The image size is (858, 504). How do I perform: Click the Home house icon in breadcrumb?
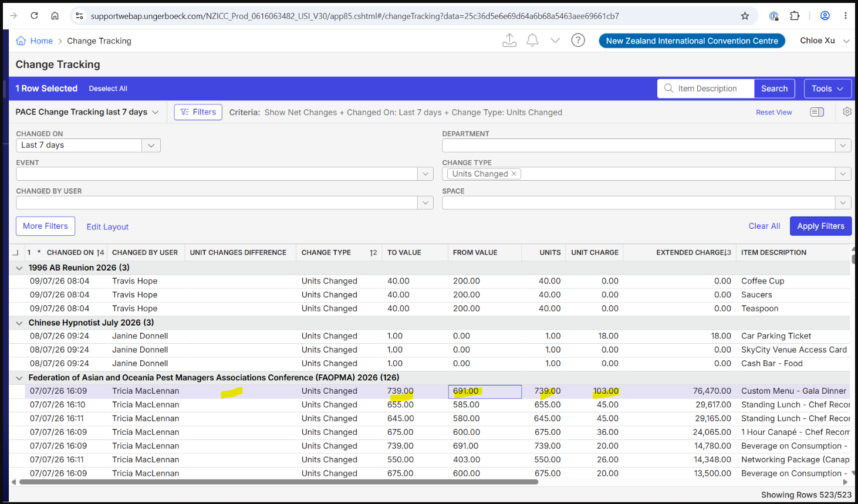click(x=21, y=40)
